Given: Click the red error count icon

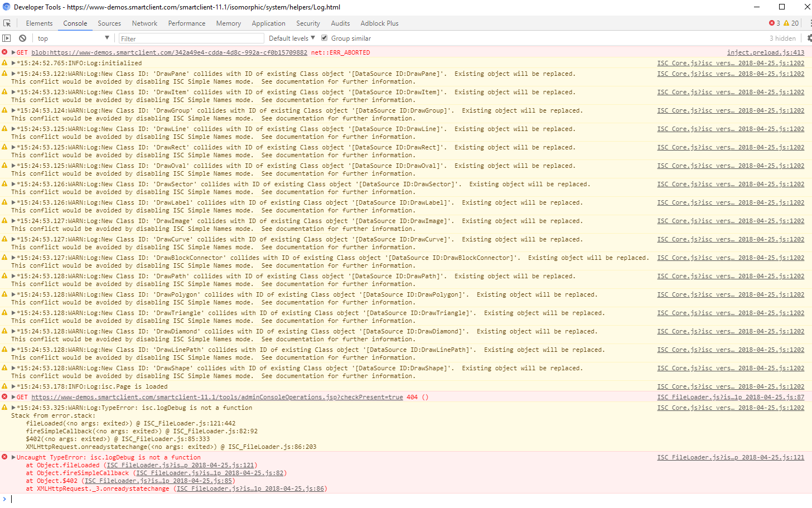Looking at the screenshot, I should tap(772, 23).
